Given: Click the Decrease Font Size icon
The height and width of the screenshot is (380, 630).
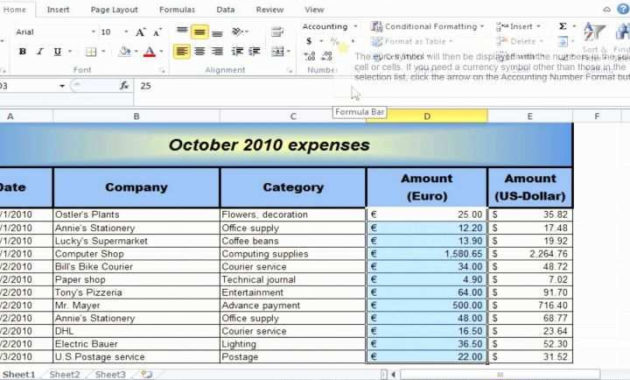Looking at the screenshot, I should pyautogui.click(x=157, y=32).
